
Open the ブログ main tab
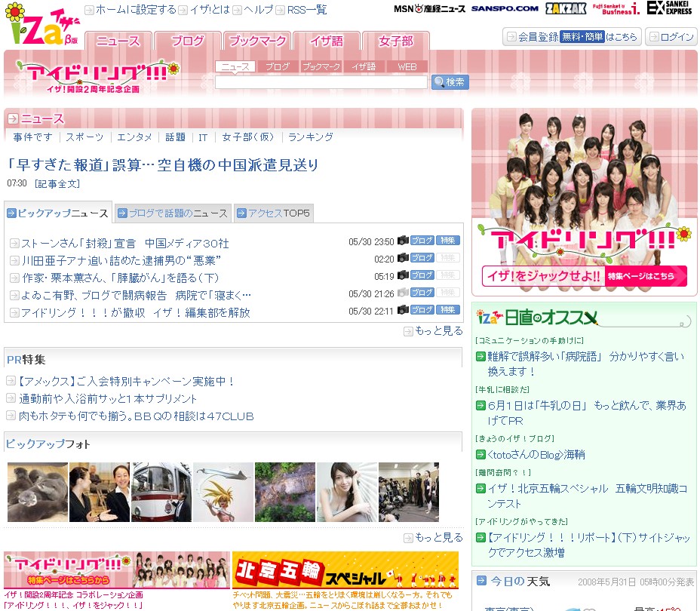coord(188,41)
